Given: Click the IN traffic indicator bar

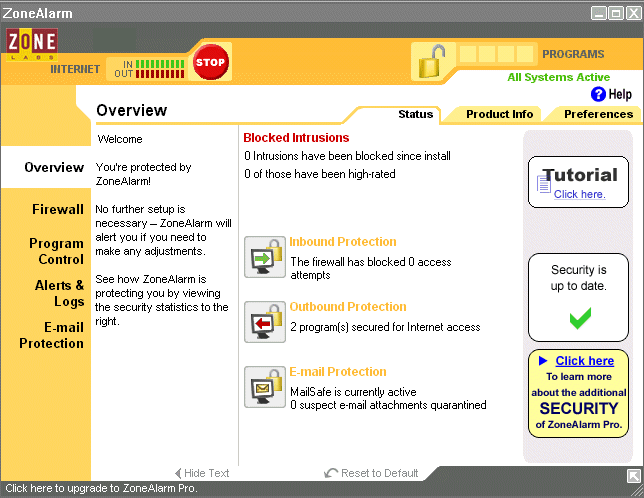Looking at the screenshot, I should pyautogui.click(x=160, y=64).
